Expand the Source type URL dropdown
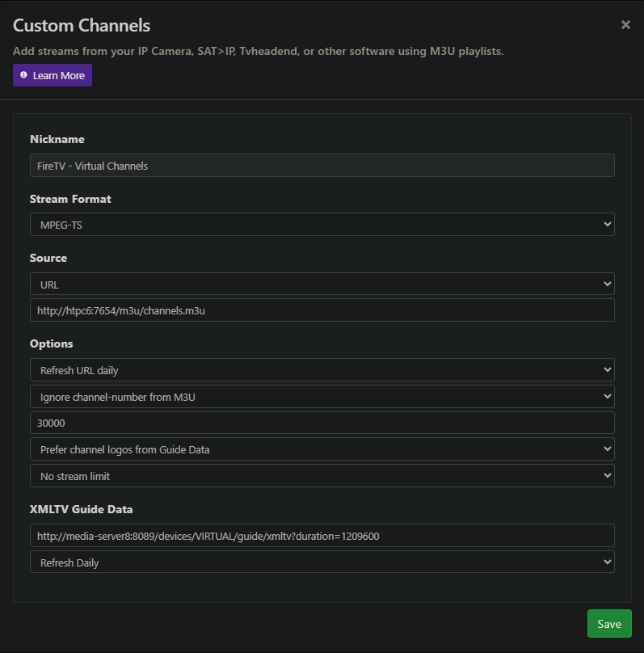Screen dimensions: 644x653 (x=322, y=284)
